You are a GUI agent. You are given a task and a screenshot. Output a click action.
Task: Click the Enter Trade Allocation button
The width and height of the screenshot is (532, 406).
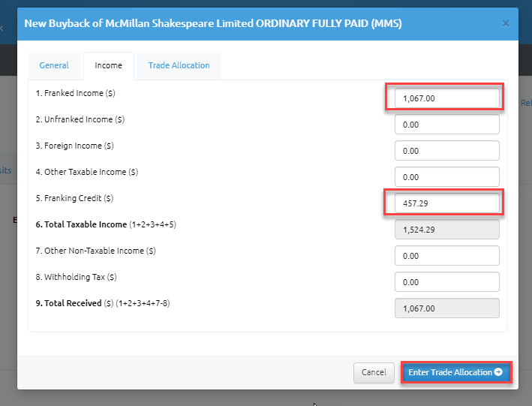455,372
